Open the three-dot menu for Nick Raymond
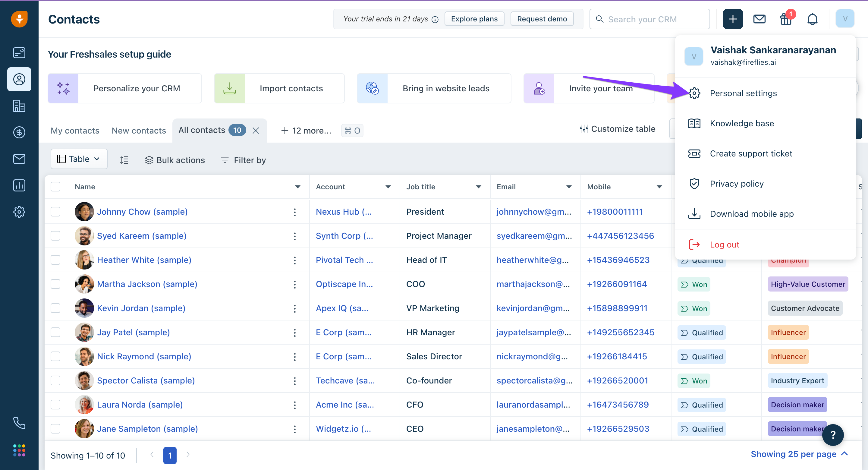Viewport: 868px width, 470px height. (x=294, y=356)
